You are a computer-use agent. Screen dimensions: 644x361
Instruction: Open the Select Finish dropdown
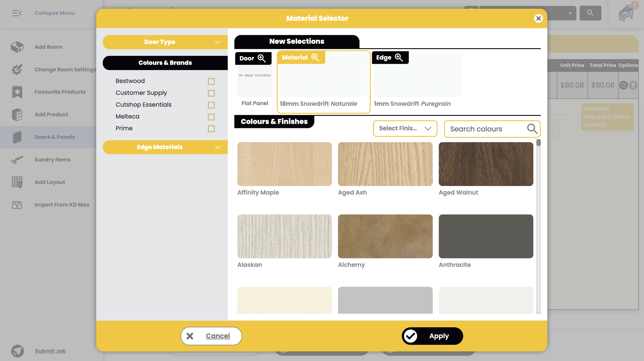coord(405,128)
